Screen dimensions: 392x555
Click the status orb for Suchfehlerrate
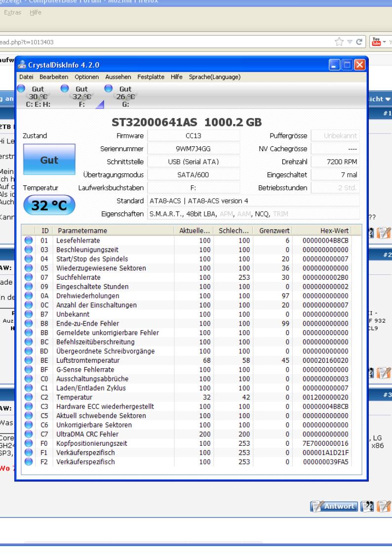pyautogui.click(x=29, y=277)
